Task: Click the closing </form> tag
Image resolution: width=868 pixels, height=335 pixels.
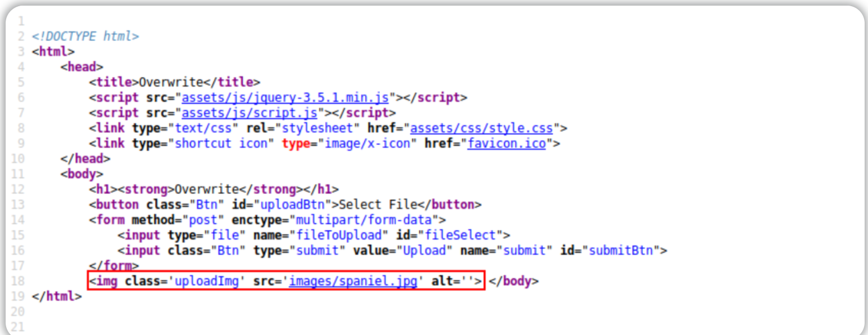Action: (x=114, y=266)
